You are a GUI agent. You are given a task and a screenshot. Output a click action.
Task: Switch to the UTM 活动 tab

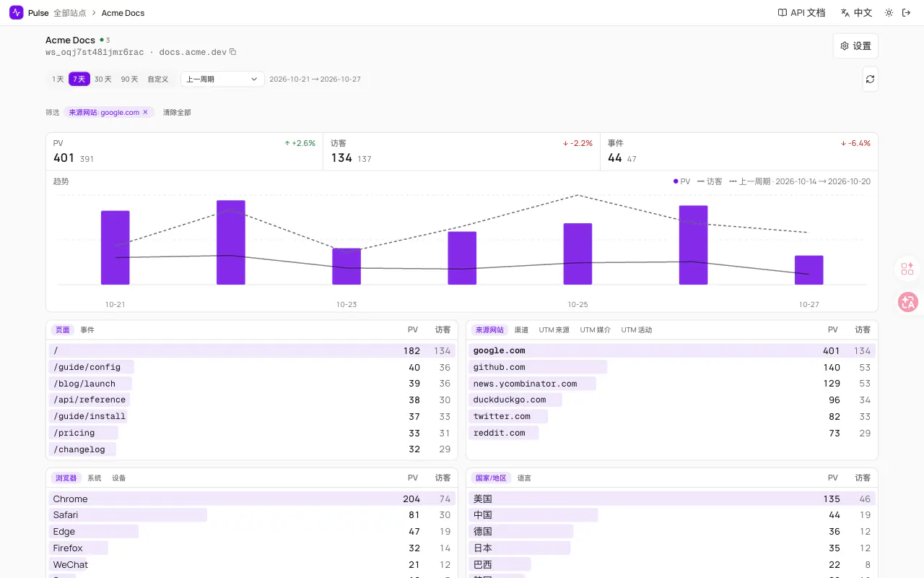[637, 329]
